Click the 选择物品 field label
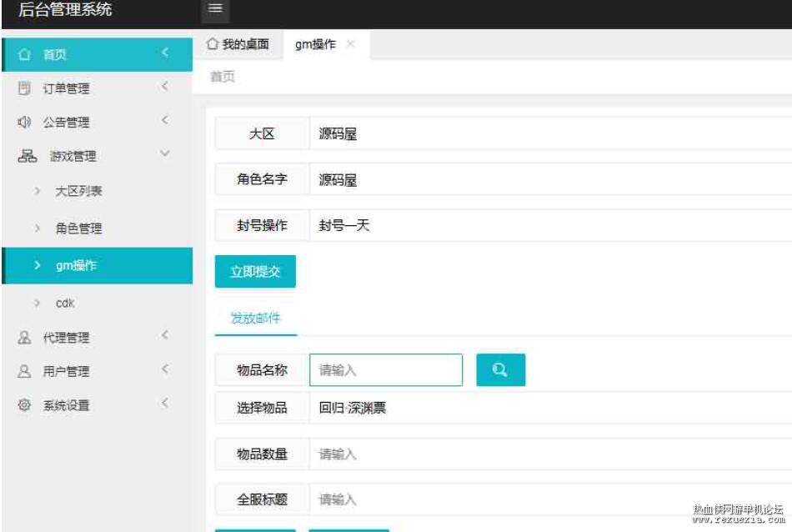This screenshot has height=532, width=792. pyautogui.click(x=262, y=408)
